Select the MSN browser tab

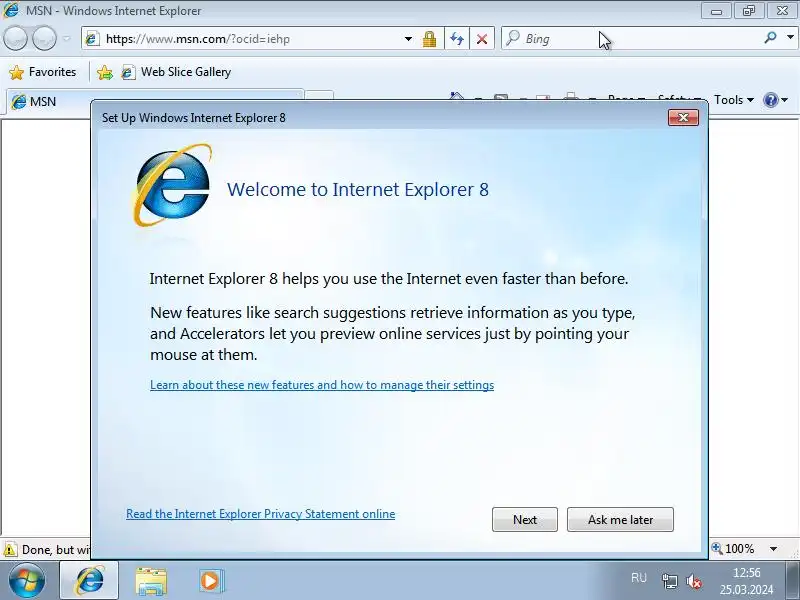(x=153, y=102)
